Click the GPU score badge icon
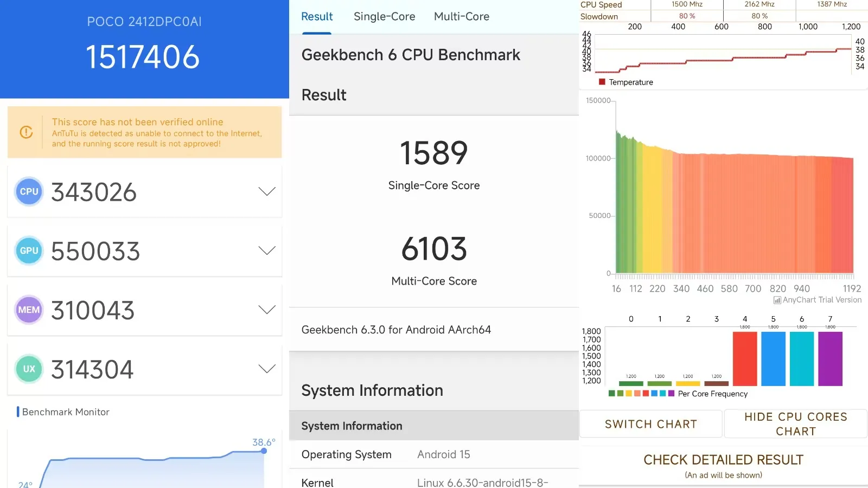The width and height of the screenshot is (868, 488). [29, 251]
